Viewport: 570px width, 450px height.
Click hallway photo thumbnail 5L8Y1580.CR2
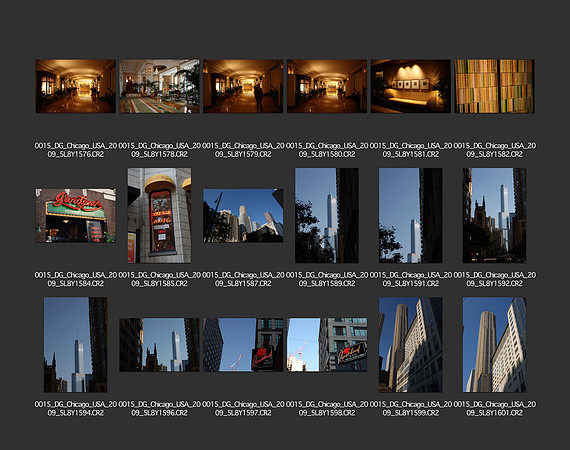click(327, 86)
